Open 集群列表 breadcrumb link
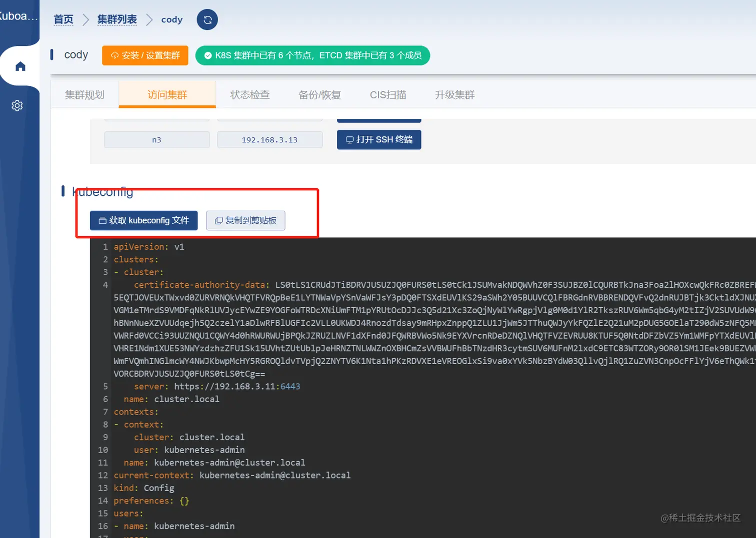Screen dimensions: 756x538 [x=117, y=19]
